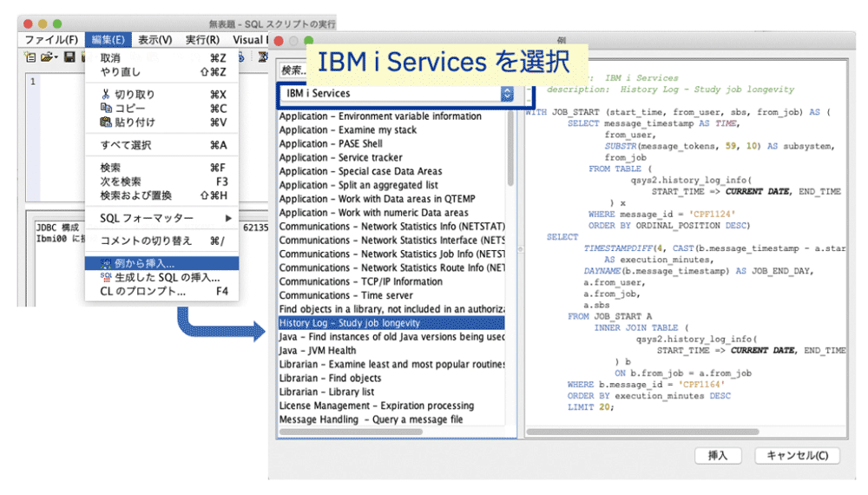
Task: Click the clipboard icon beside 貼り付け
Action: click(x=106, y=122)
